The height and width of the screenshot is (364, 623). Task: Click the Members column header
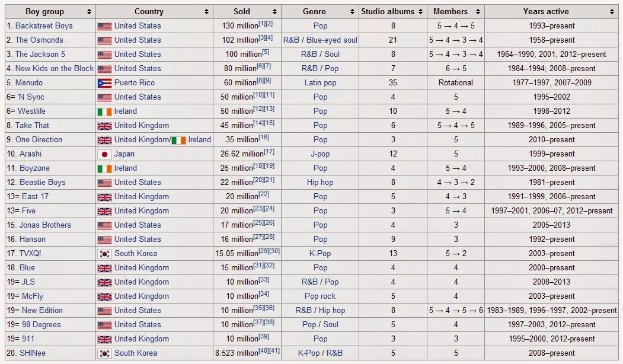pos(451,11)
